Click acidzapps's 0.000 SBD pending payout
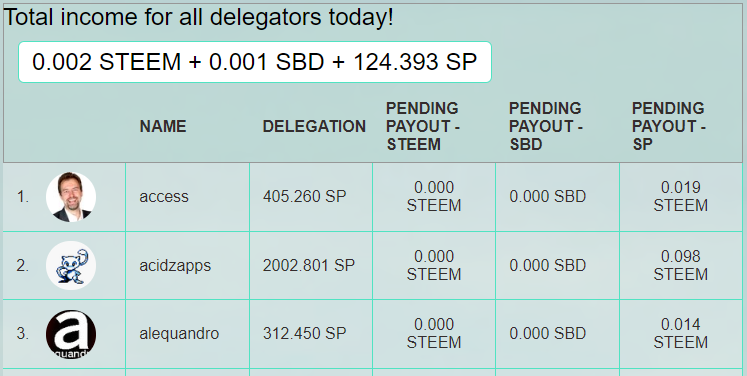The width and height of the screenshot is (747, 376). [547, 265]
